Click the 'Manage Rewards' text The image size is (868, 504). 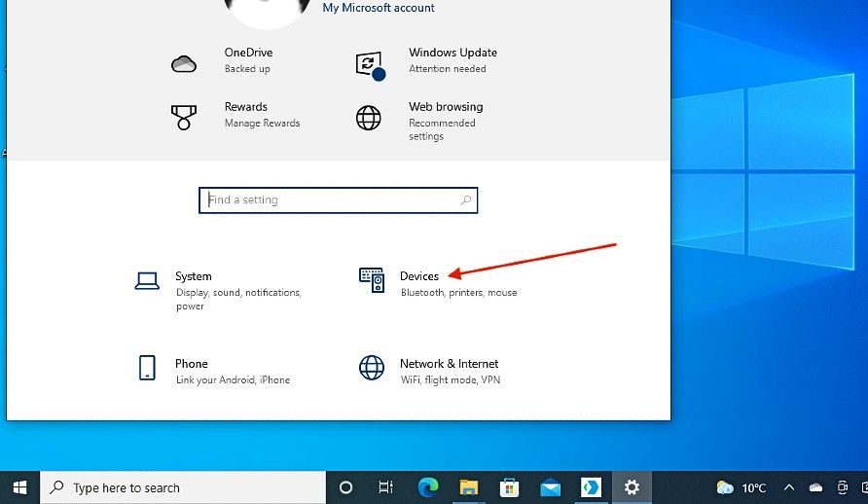[262, 123]
